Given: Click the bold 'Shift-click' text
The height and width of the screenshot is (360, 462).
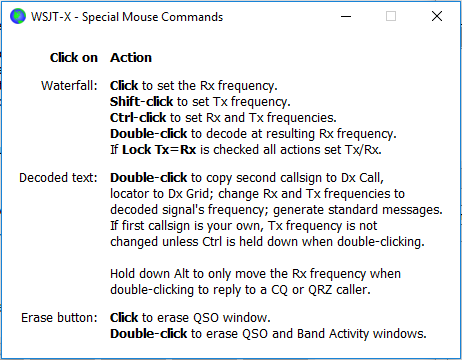Looking at the screenshot, I should [x=142, y=102].
